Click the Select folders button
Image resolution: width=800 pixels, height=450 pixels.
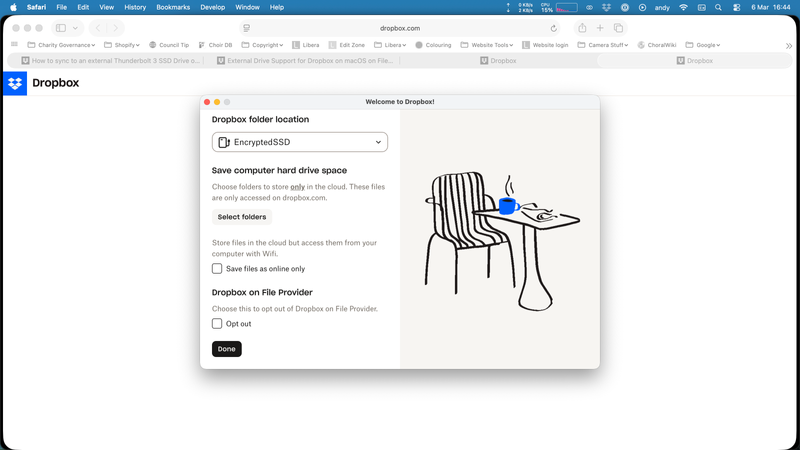[242, 217]
